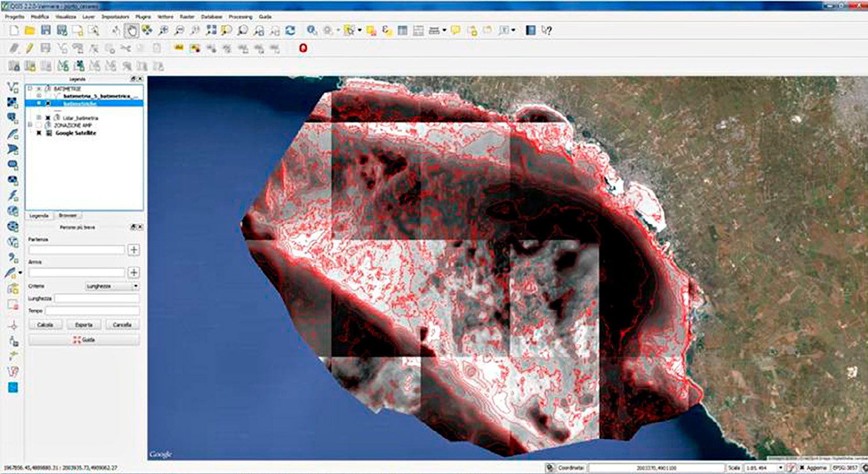Click the Esporta button

coord(84,325)
